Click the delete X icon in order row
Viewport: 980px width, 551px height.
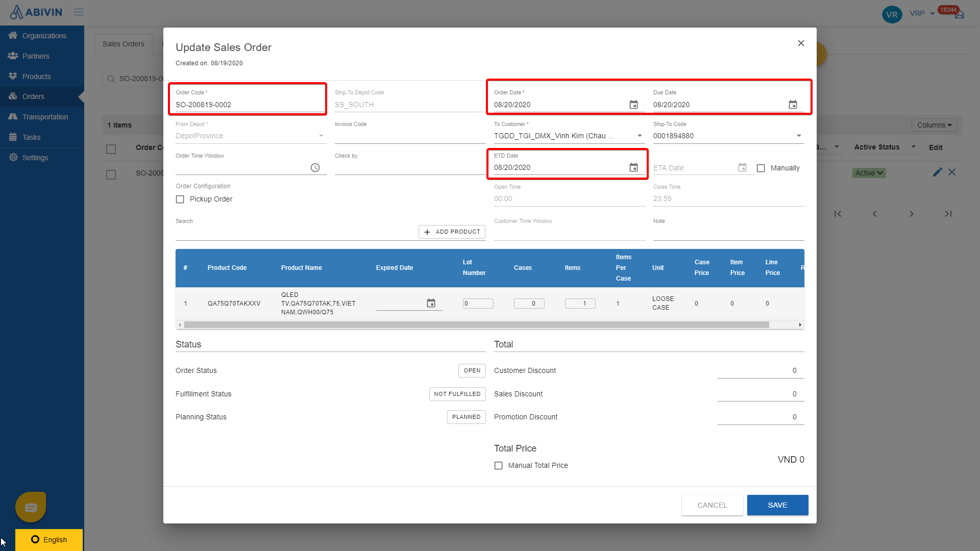click(x=952, y=172)
